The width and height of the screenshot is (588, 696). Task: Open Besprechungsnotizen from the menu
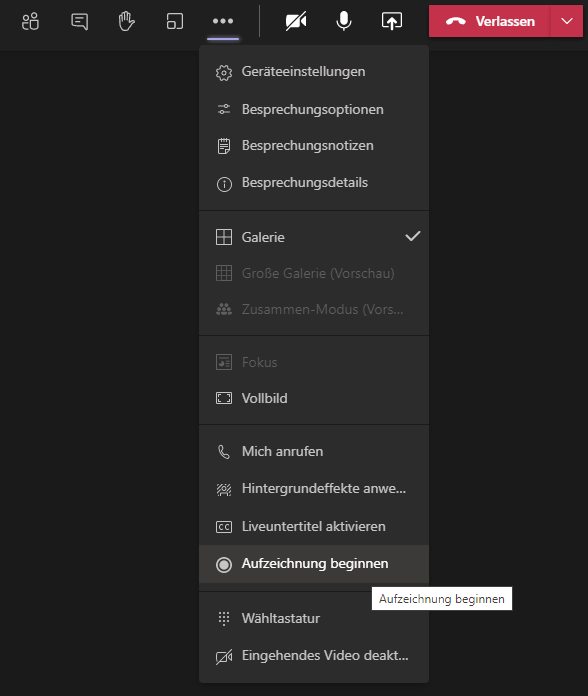(x=314, y=146)
